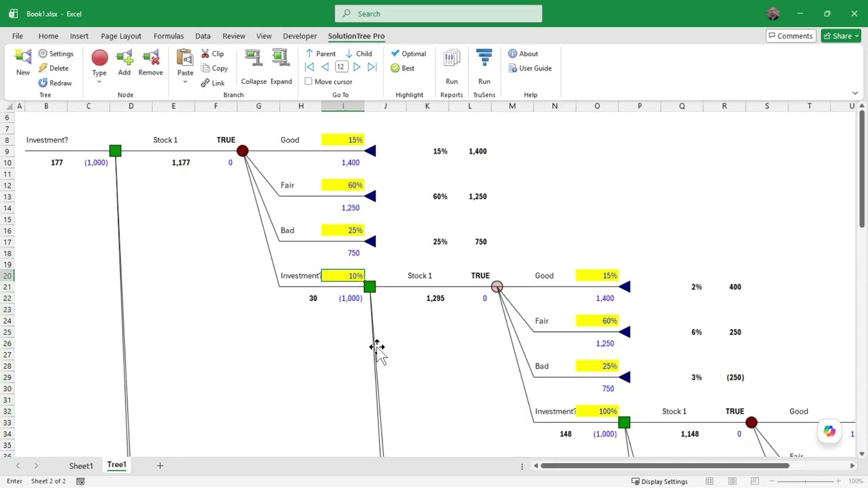Image resolution: width=868 pixels, height=488 pixels.
Task: Select row 20 header
Action: tap(8, 276)
